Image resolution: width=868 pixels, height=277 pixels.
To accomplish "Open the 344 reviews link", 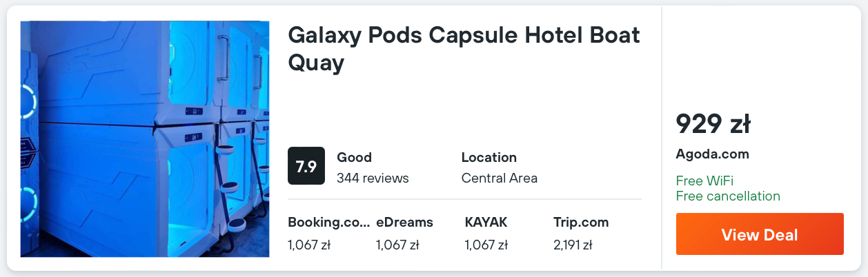I will pos(373,178).
